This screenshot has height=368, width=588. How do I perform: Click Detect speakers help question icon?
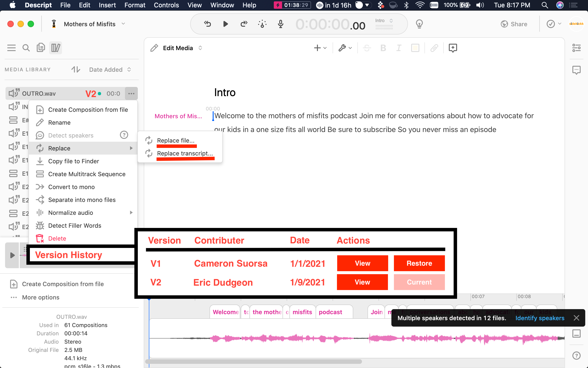click(124, 135)
